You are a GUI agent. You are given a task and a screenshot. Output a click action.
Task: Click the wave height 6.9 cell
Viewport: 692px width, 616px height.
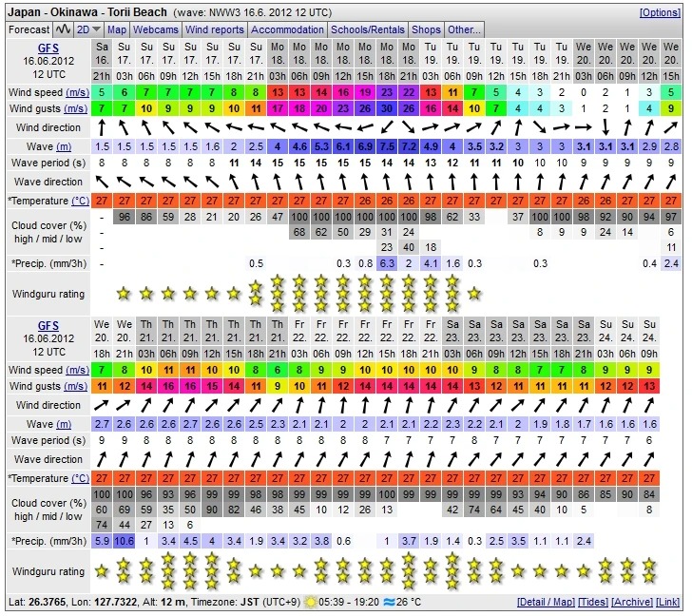[365, 146]
